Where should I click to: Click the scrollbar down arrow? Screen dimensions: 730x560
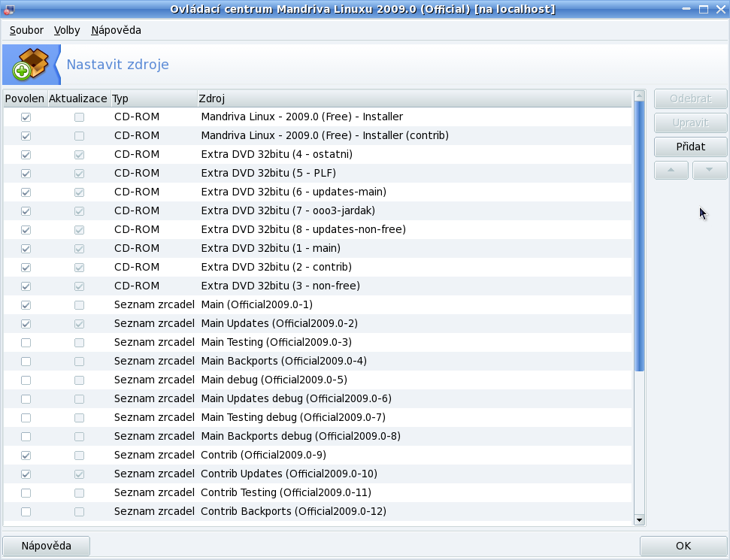click(x=639, y=520)
